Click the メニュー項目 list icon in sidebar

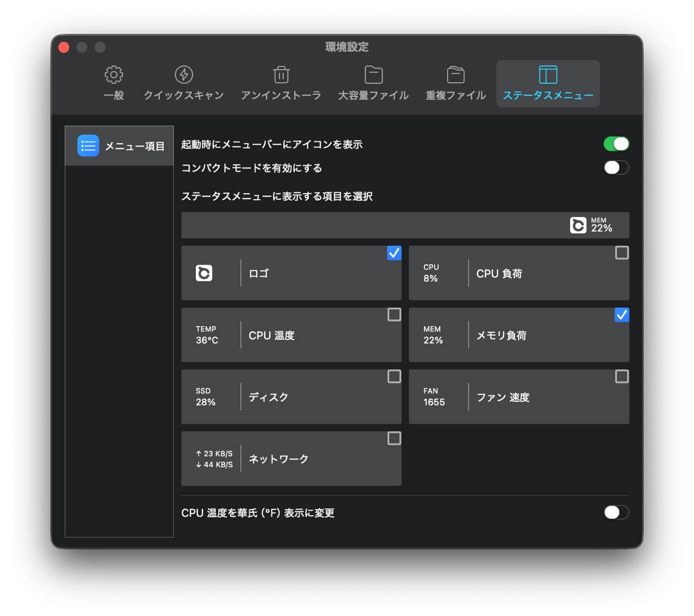coord(88,146)
